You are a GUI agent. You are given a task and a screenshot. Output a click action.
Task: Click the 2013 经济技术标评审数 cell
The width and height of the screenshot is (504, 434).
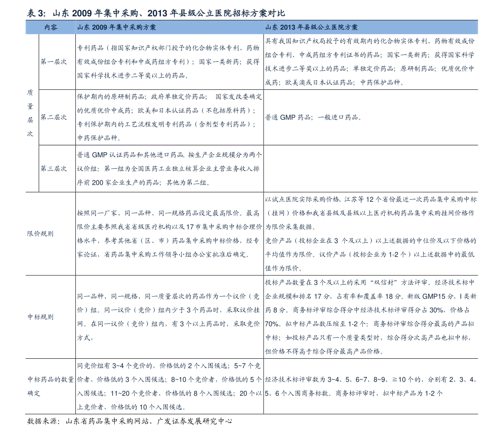371,386
